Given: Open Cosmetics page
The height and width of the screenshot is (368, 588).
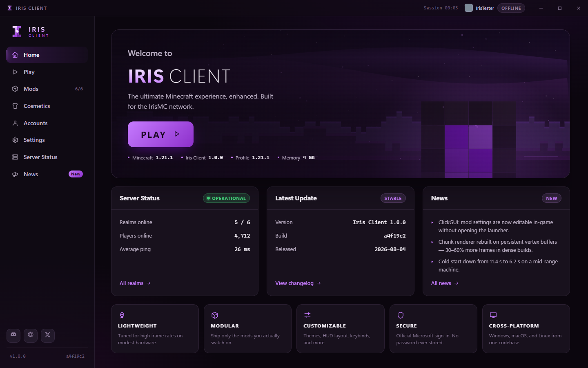Looking at the screenshot, I should pyautogui.click(x=47, y=106).
